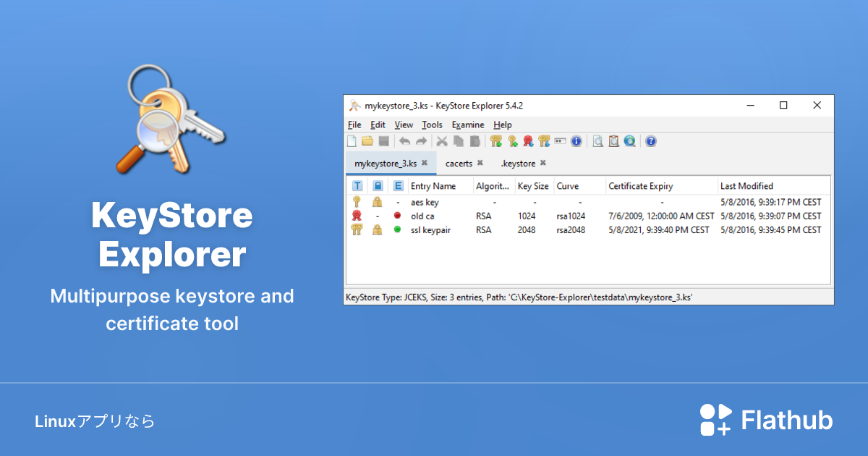Click the Undo arrow button
Image resolution: width=868 pixels, height=456 pixels.
click(x=404, y=141)
